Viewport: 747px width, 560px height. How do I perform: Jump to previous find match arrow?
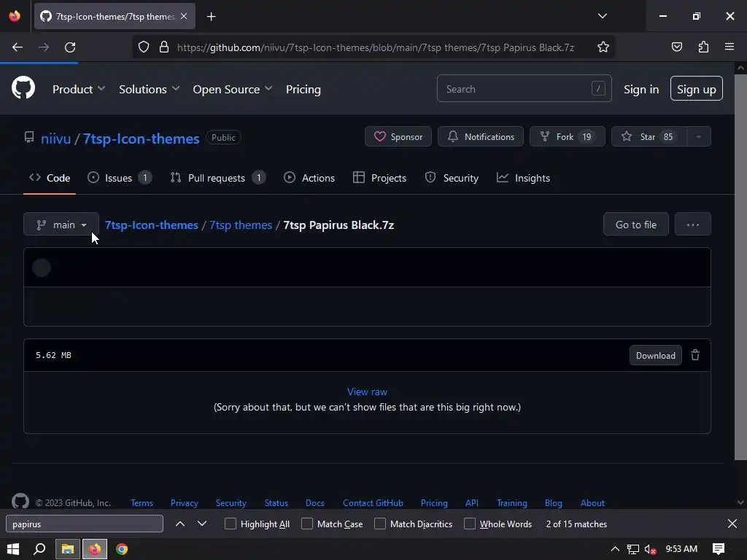180,524
